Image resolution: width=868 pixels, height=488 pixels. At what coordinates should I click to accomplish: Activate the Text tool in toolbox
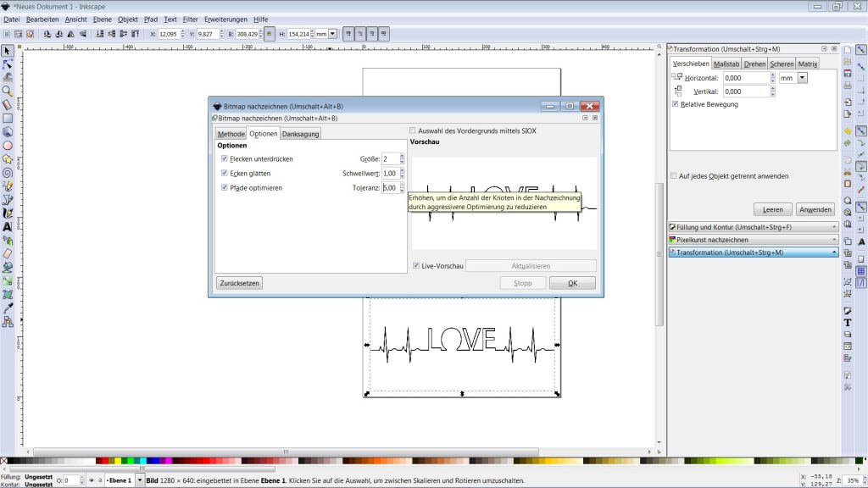8,226
